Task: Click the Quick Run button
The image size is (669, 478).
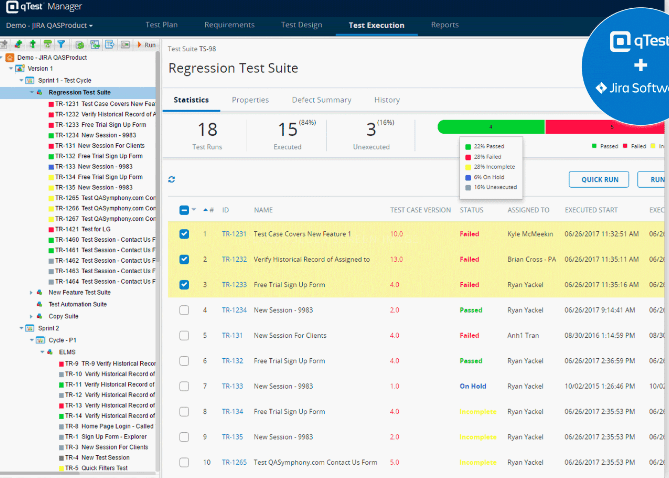Action: [598, 180]
